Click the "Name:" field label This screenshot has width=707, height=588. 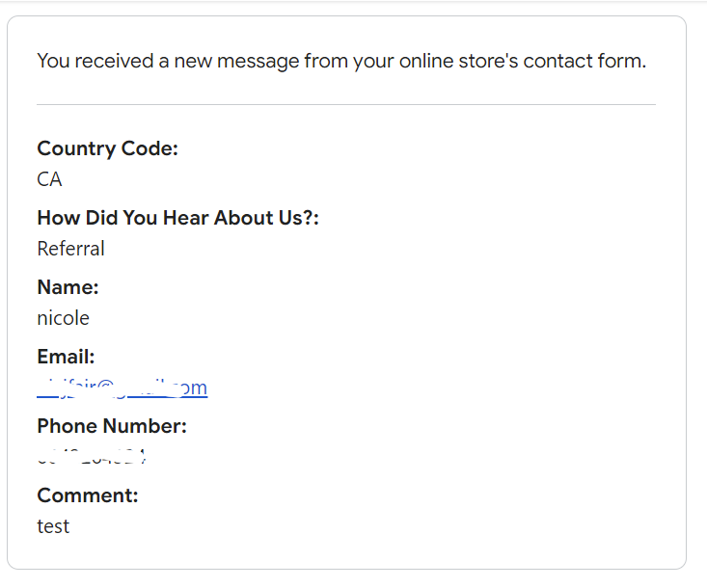coord(68,287)
